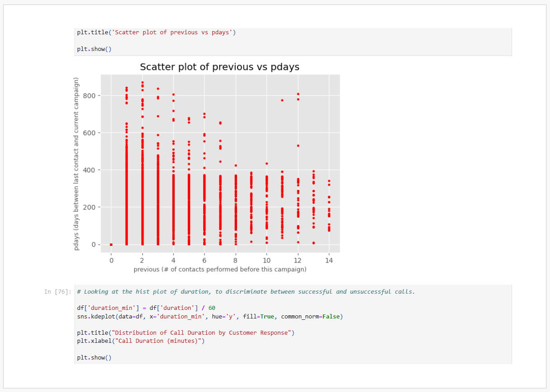
Task: Click the scatter plot's chart title
Action: click(x=219, y=67)
